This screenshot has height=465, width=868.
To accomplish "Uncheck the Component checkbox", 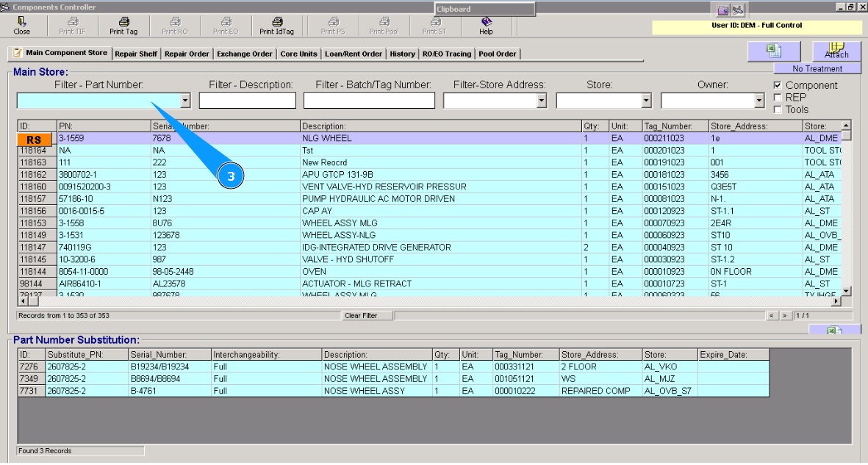I will pos(778,85).
